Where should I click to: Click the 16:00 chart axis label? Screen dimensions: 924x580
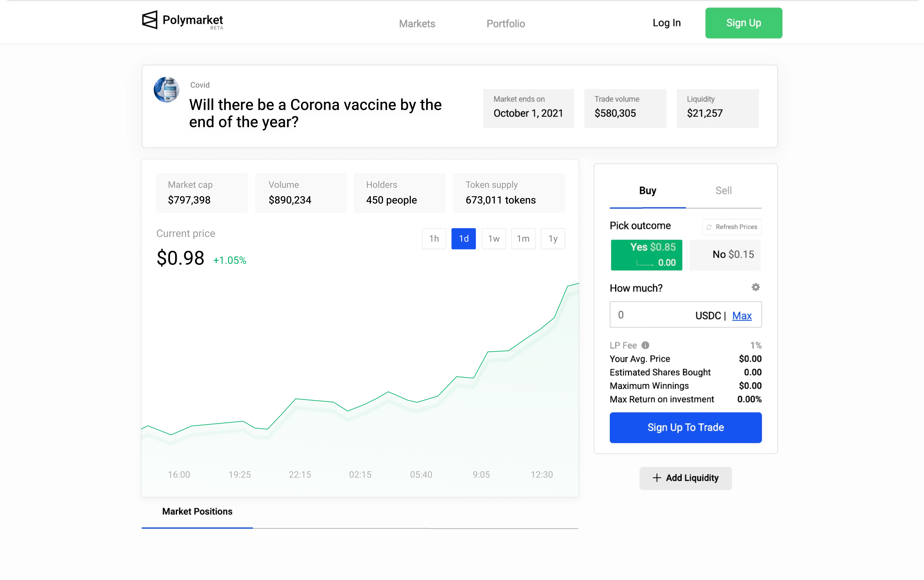(x=179, y=474)
